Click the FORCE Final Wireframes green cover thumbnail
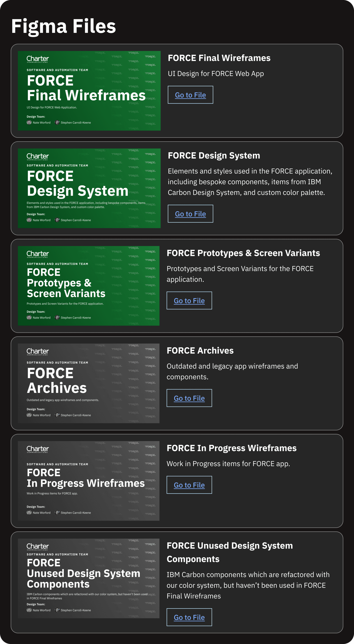The image size is (354, 644). (x=89, y=91)
